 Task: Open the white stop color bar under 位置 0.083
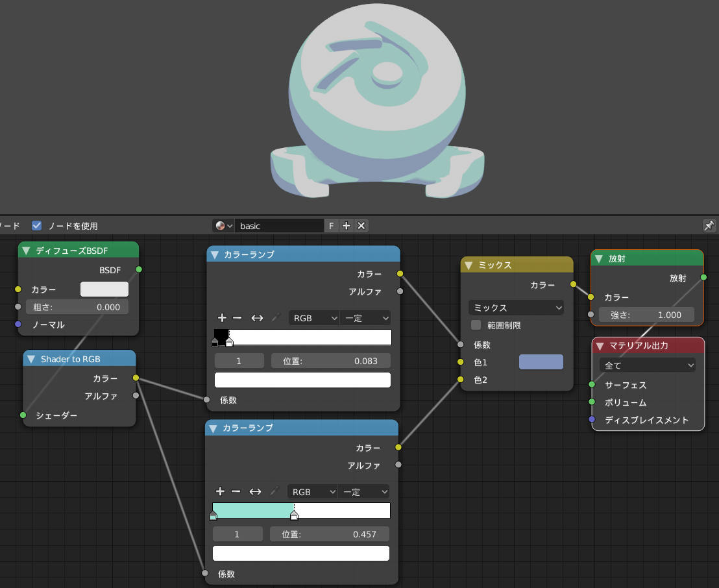[x=302, y=380]
